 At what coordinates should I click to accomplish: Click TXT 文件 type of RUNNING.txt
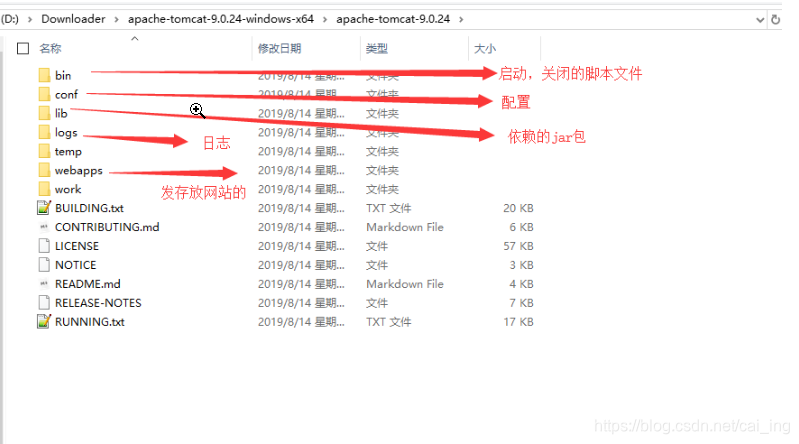click(x=388, y=322)
